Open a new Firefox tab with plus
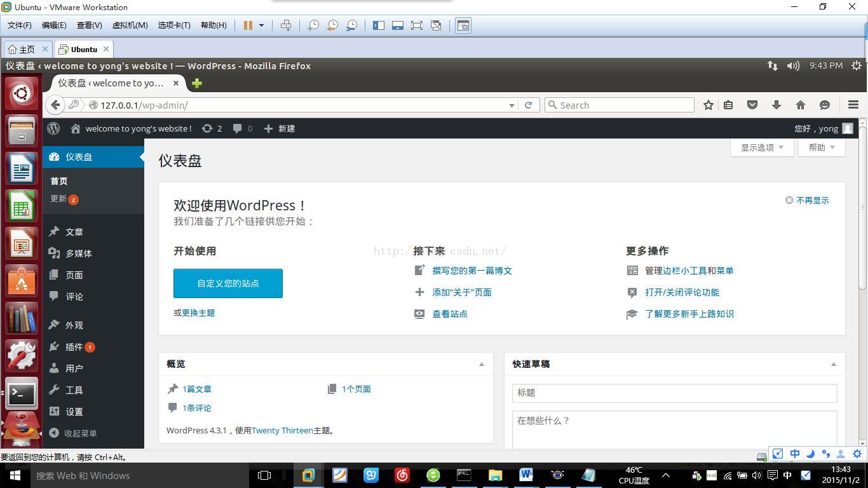 pos(197,83)
